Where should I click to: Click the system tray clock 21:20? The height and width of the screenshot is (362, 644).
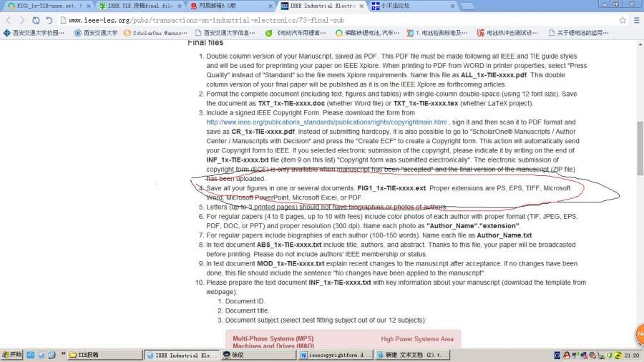pos(632,356)
